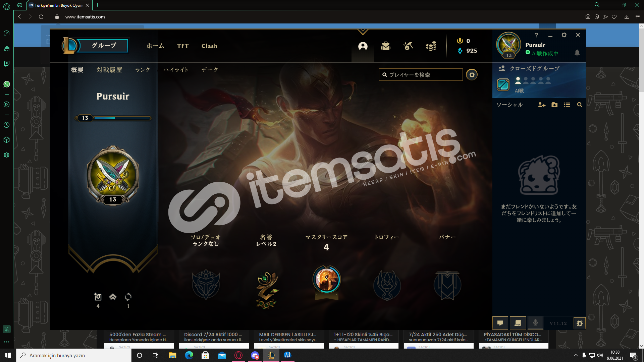Image resolution: width=644 pixels, height=362 pixels.
Task: Click the trophy emblem
Action: (x=387, y=286)
